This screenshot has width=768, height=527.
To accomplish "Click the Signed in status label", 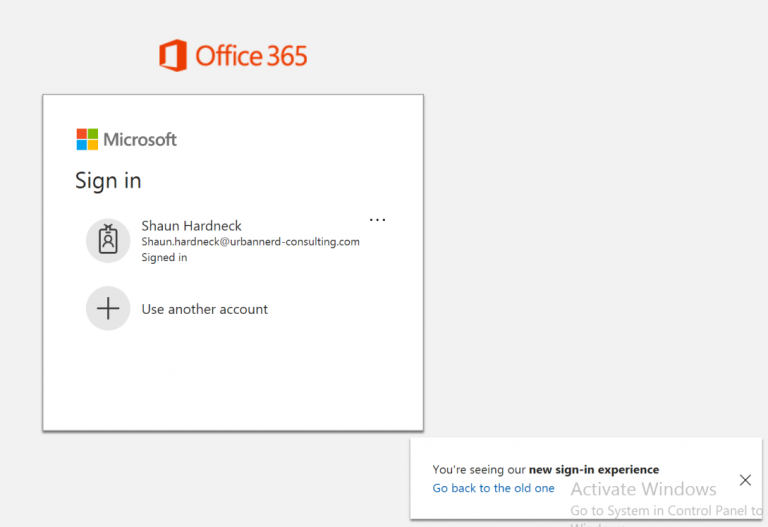I will 164,258.
